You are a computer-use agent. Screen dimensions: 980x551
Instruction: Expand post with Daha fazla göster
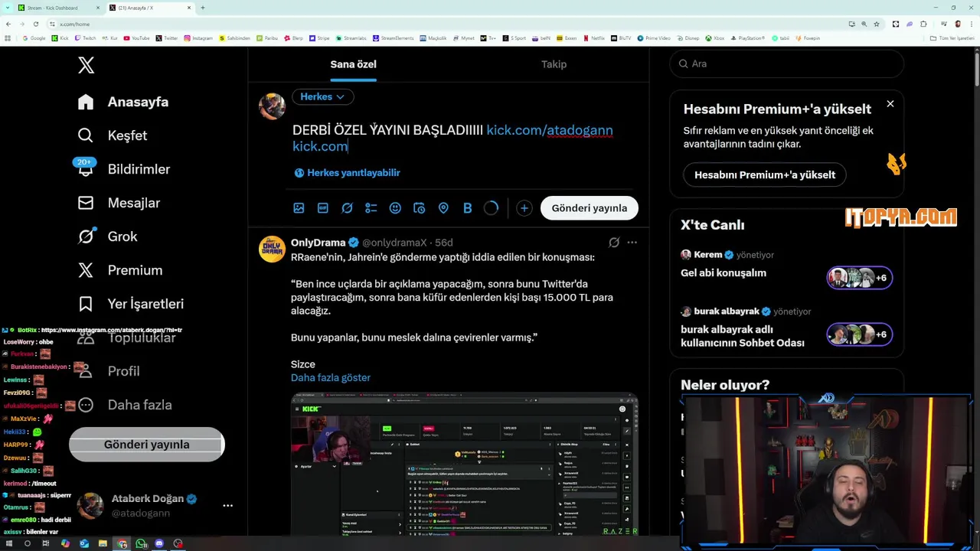tap(331, 377)
